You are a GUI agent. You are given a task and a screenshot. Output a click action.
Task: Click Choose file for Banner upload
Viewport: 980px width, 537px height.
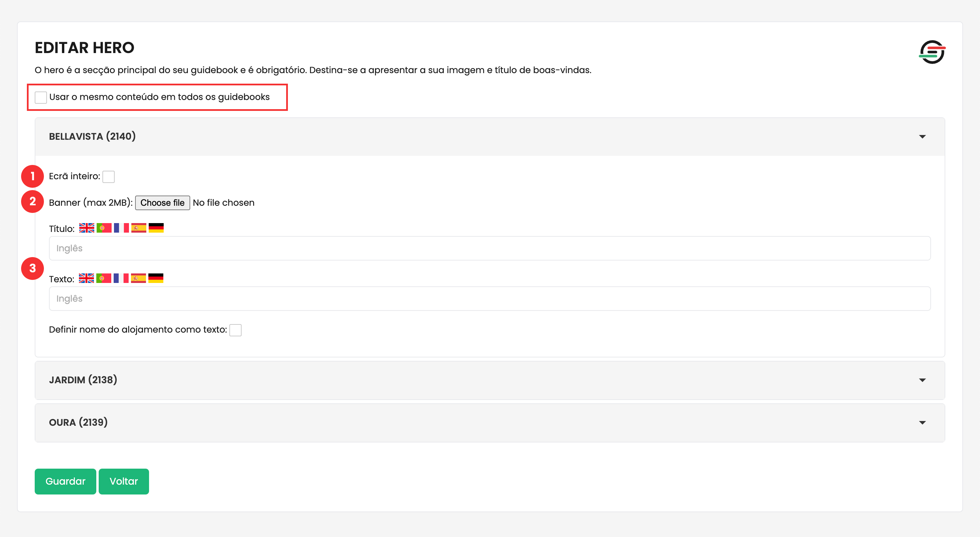pyautogui.click(x=162, y=203)
